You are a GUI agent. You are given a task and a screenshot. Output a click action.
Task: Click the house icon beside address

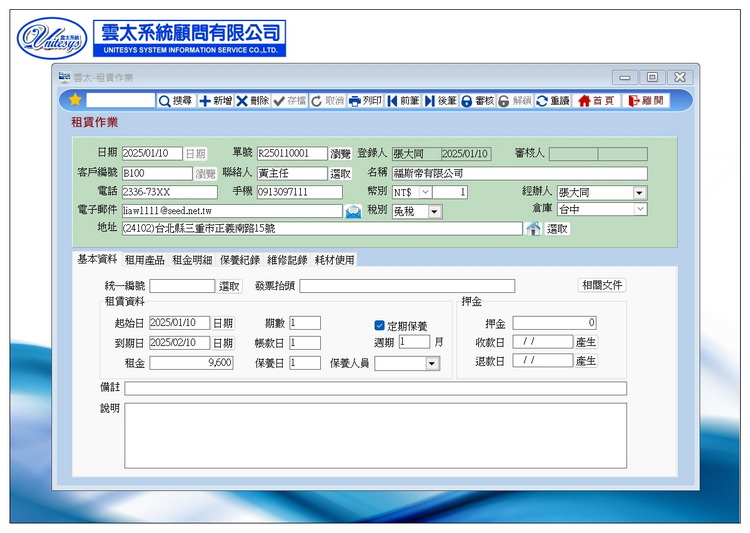click(533, 229)
